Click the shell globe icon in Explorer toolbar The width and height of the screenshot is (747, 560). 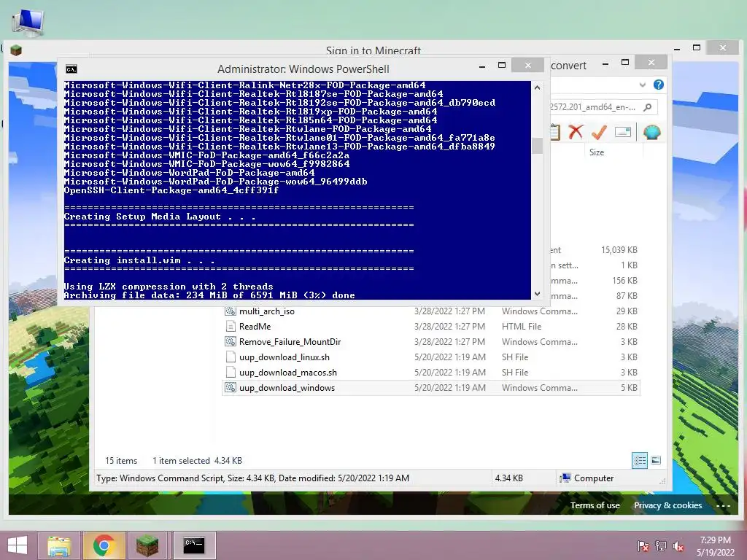click(x=651, y=132)
